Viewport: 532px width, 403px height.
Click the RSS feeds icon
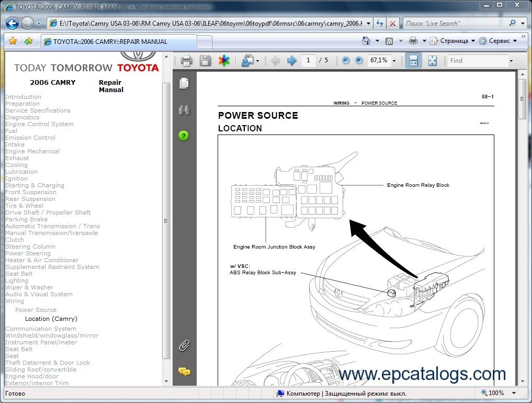(389, 41)
